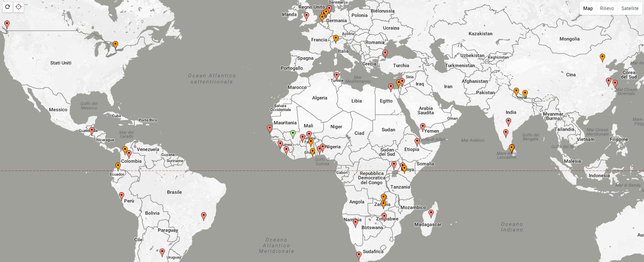Viewport: 644px width, 262px height.
Task: Open the red marker in Namibia
Action: click(x=355, y=223)
